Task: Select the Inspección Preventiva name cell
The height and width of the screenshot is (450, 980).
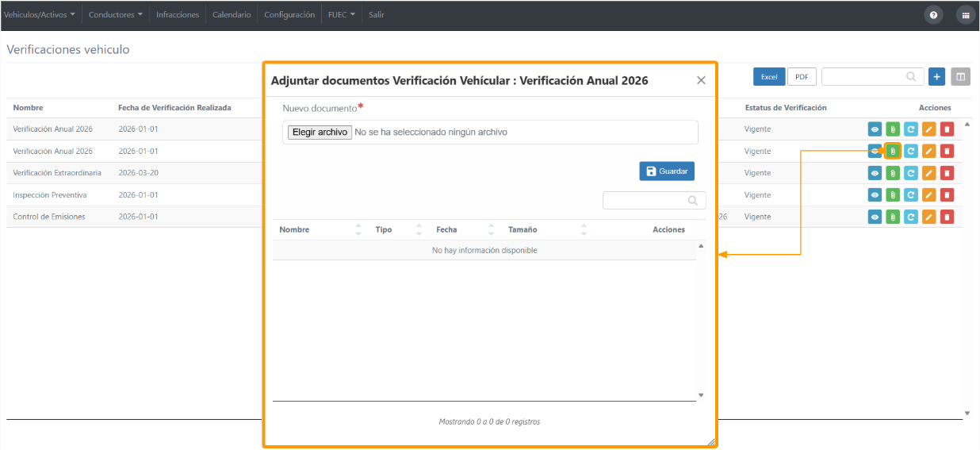Action: 50,194
